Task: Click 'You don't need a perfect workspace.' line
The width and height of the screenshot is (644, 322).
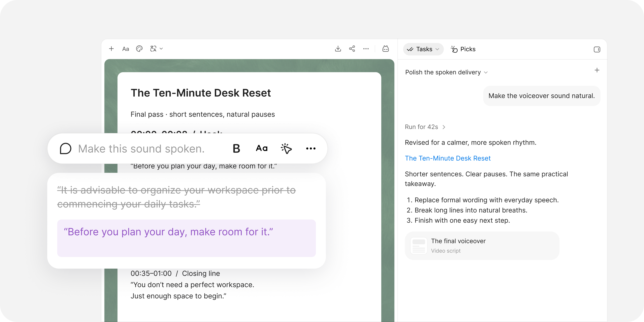Action: coord(192,285)
